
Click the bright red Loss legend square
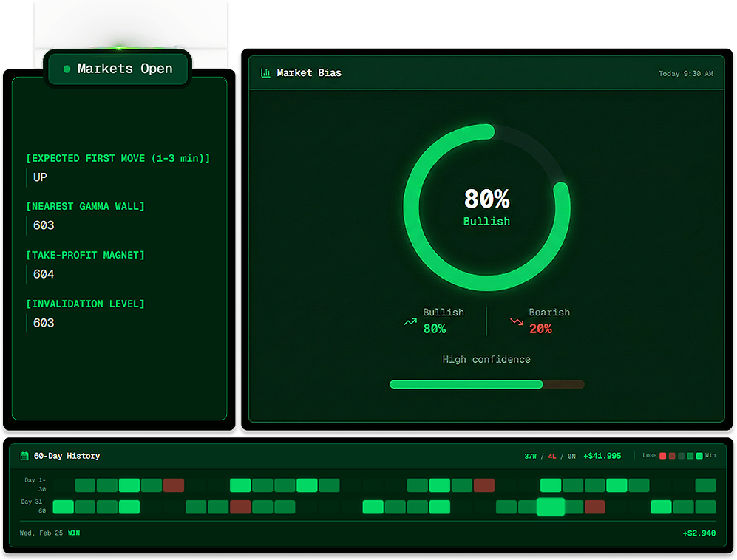tap(663, 456)
